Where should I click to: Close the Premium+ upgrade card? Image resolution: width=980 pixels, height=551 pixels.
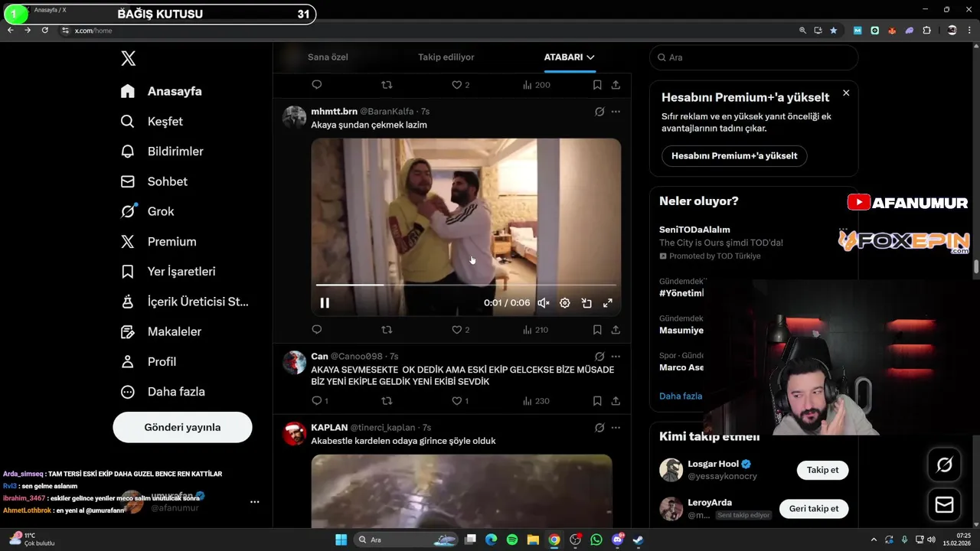pos(846,93)
